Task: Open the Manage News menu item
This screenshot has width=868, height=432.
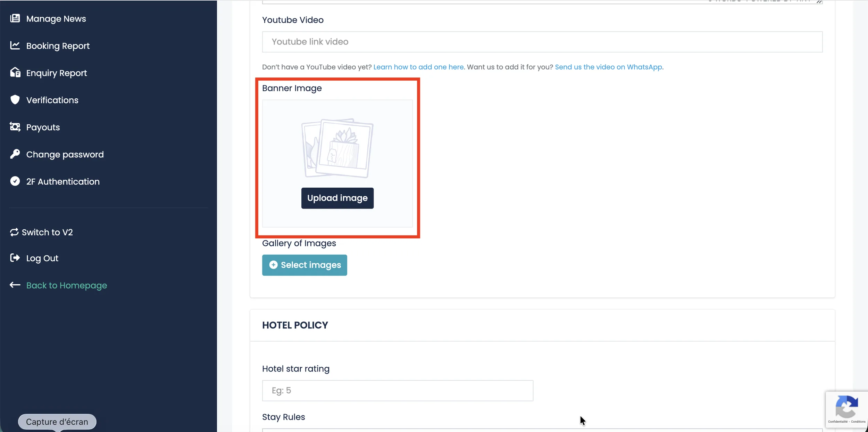Action: pyautogui.click(x=56, y=19)
